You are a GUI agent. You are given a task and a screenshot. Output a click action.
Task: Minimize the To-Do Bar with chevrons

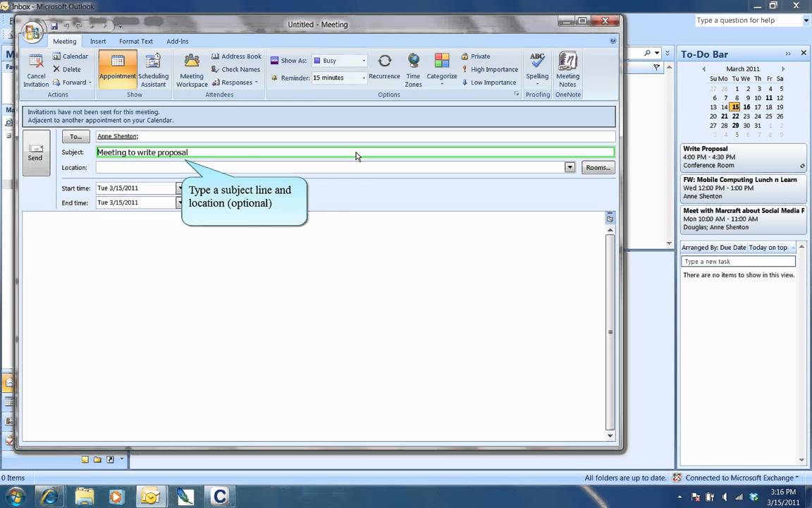coord(787,54)
